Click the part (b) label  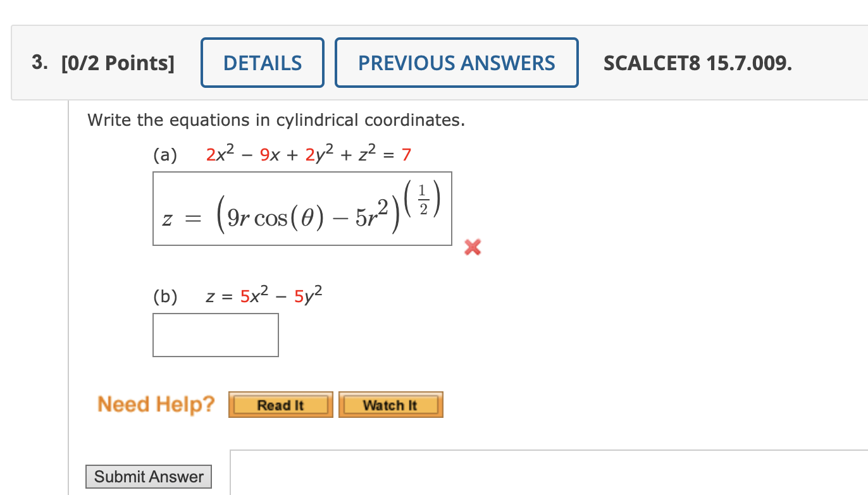166,296
